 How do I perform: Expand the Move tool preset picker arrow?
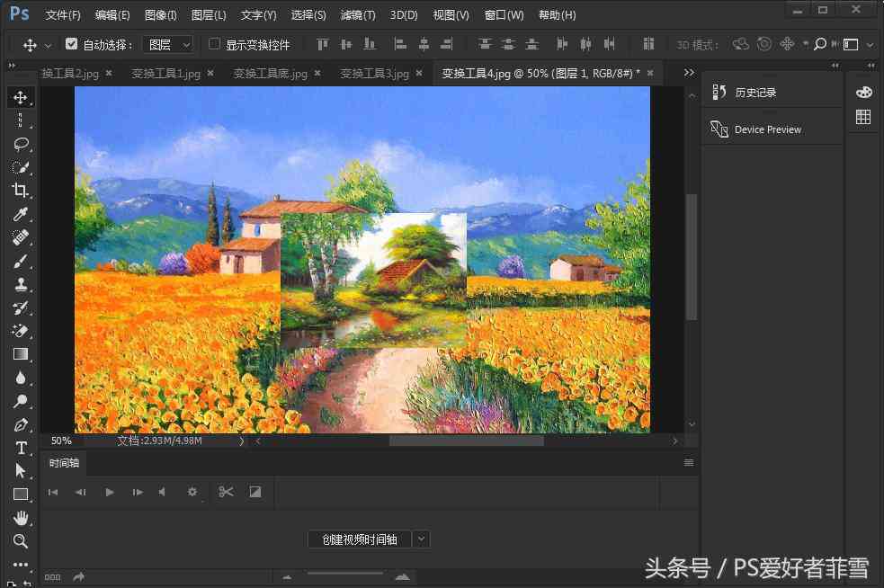pyautogui.click(x=48, y=45)
